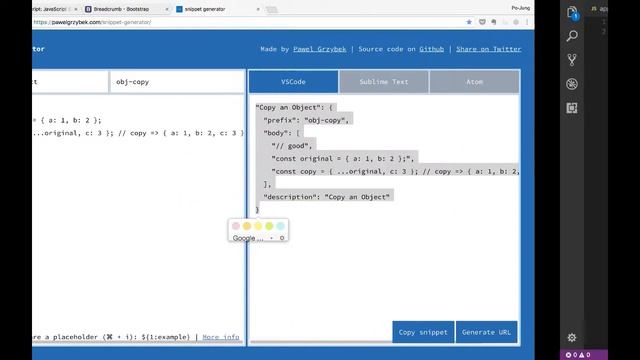The height and width of the screenshot is (360, 640).
Task: Open VS Code Search magnifier icon
Action: [572, 36]
